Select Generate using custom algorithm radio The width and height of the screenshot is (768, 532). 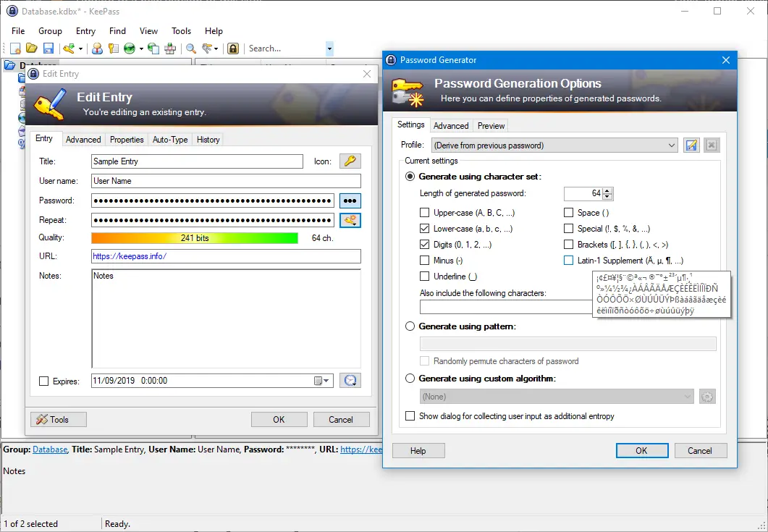coord(410,378)
